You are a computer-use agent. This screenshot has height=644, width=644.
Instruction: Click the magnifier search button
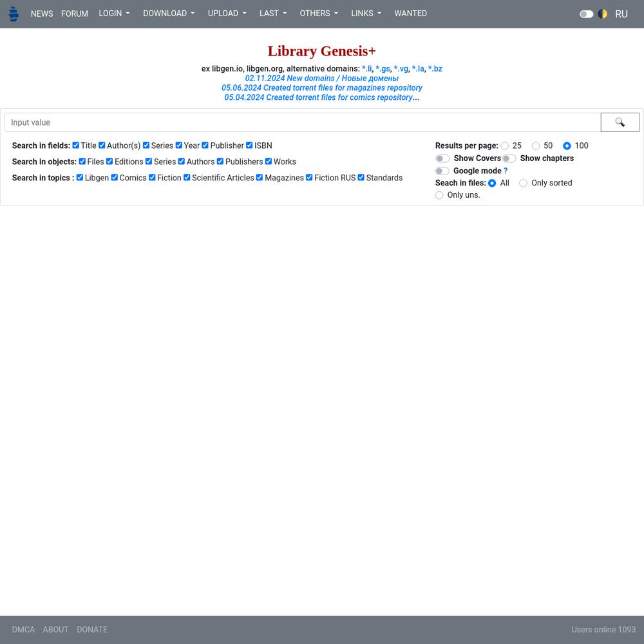tap(620, 122)
